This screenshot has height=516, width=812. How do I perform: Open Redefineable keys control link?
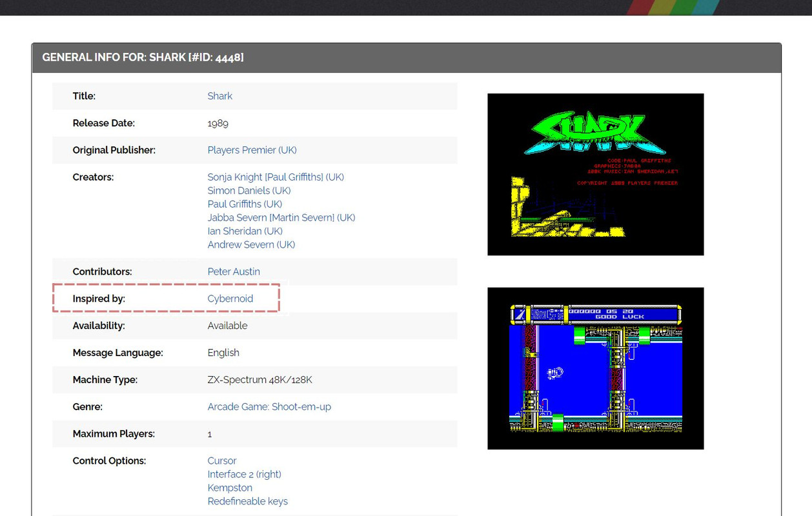(247, 502)
